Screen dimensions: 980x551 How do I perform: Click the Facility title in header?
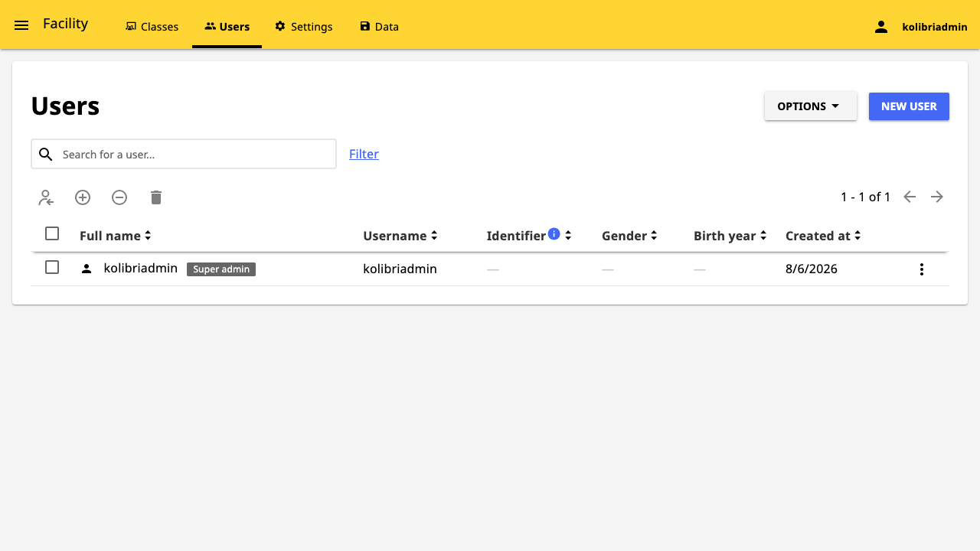click(x=66, y=24)
